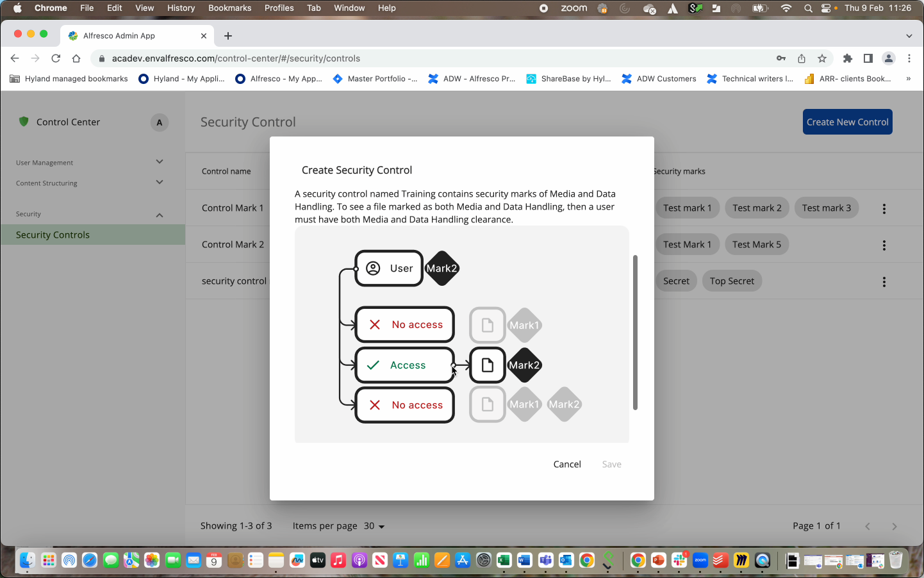Open the History menu
Image resolution: width=924 pixels, height=578 pixels.
point(181,8)
